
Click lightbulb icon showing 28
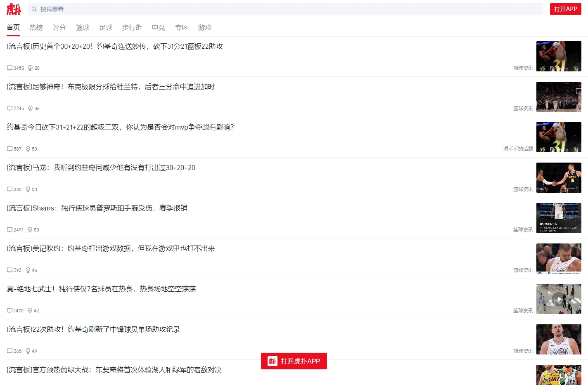coord(30,68)
